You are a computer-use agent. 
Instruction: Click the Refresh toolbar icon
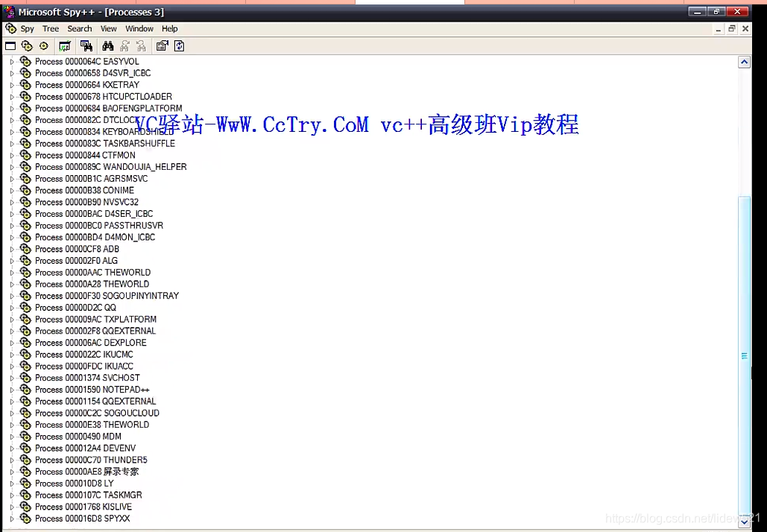179,46
